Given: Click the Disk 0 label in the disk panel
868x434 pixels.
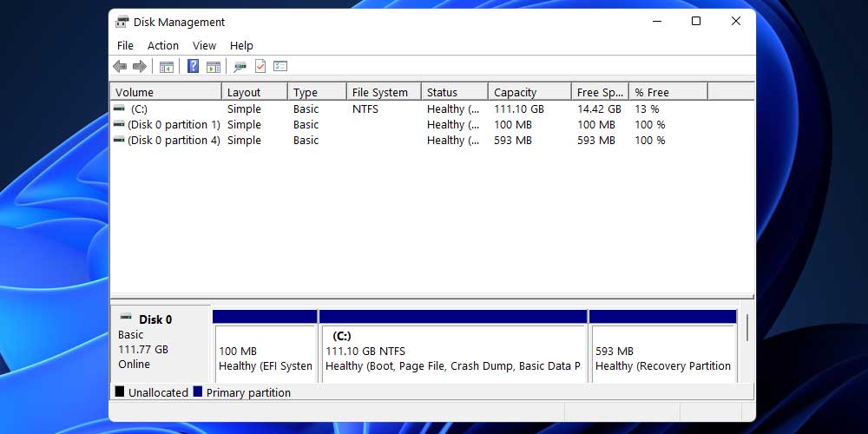Looking at the screenshot, I should 155,319.
